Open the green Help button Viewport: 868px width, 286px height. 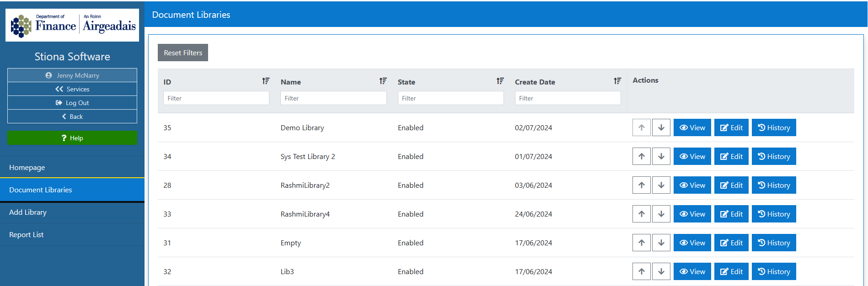coord(72,138)
